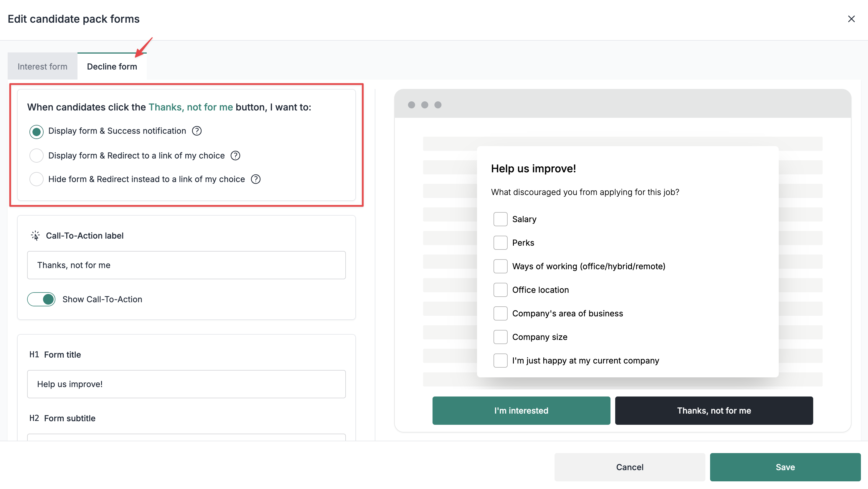Click the Decline form tab
Screen dimensions: 868x489
click(x=112, y=66)
